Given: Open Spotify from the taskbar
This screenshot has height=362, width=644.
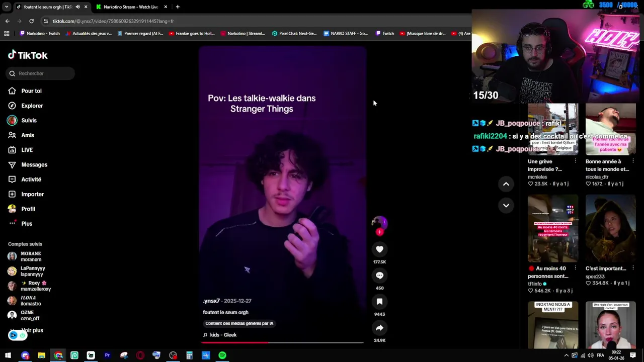Looking at the screenshot, I should point(222,355).
